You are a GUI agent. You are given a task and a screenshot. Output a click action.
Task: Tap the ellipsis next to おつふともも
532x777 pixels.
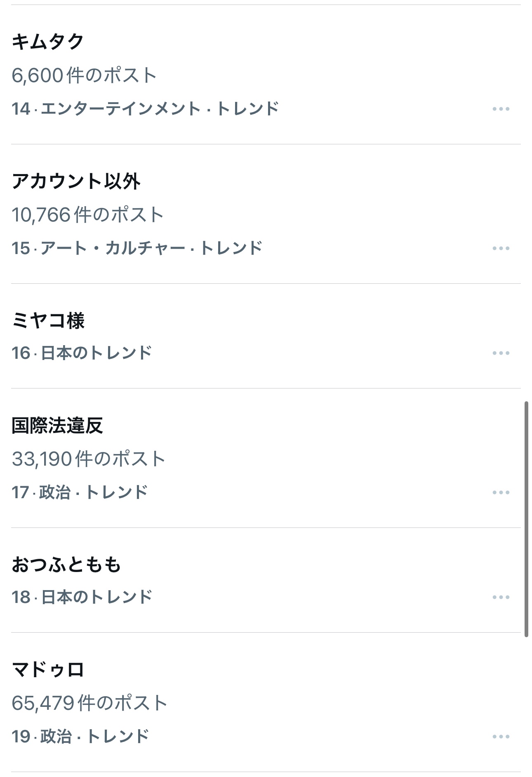(x=501, y=597)
